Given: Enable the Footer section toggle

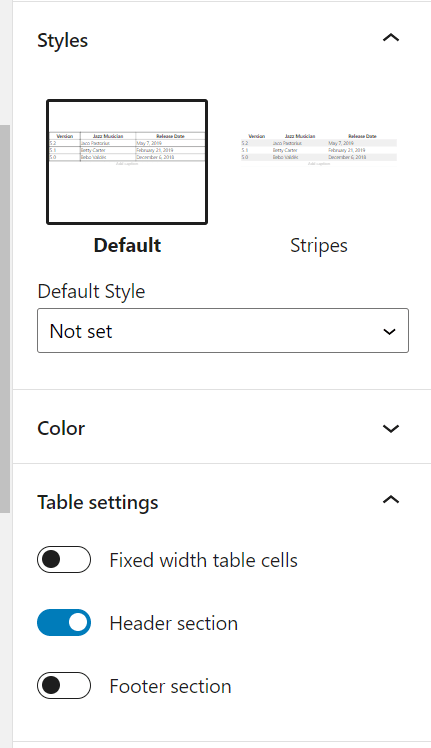Looking at the screenshot, I should (x=64, y=686).
